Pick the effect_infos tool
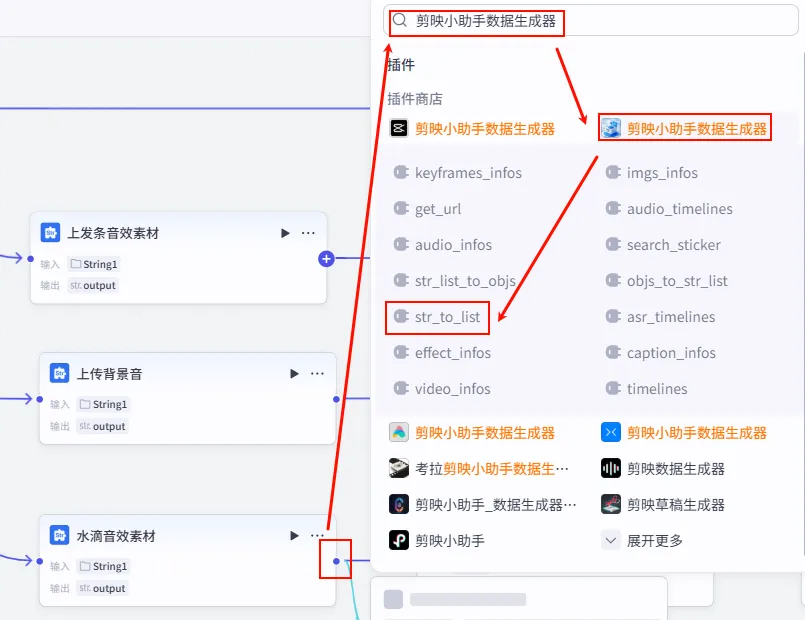Screen dimensions: 805x620 (453, 353)
